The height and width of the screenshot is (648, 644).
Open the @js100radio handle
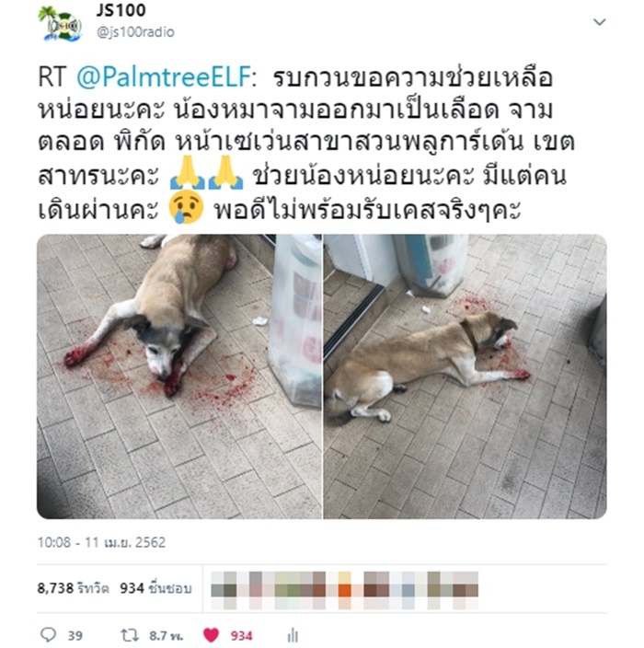(135, 32)
